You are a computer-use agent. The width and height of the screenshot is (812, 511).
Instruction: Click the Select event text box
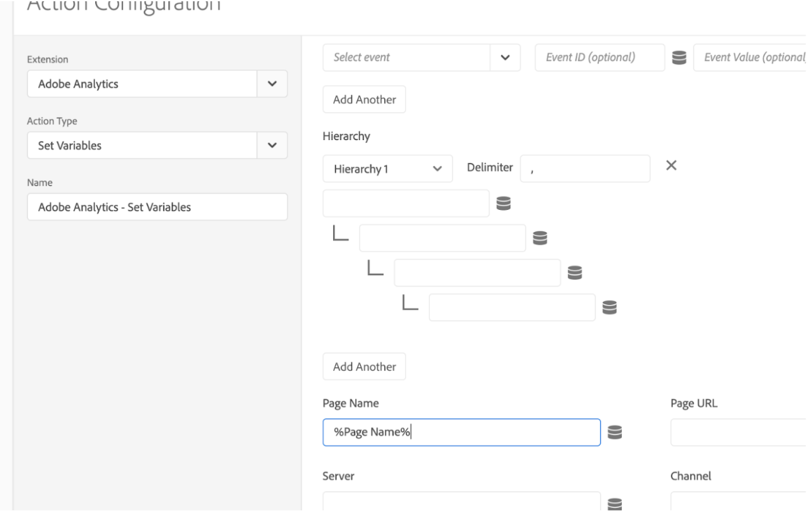click(407, 58)
